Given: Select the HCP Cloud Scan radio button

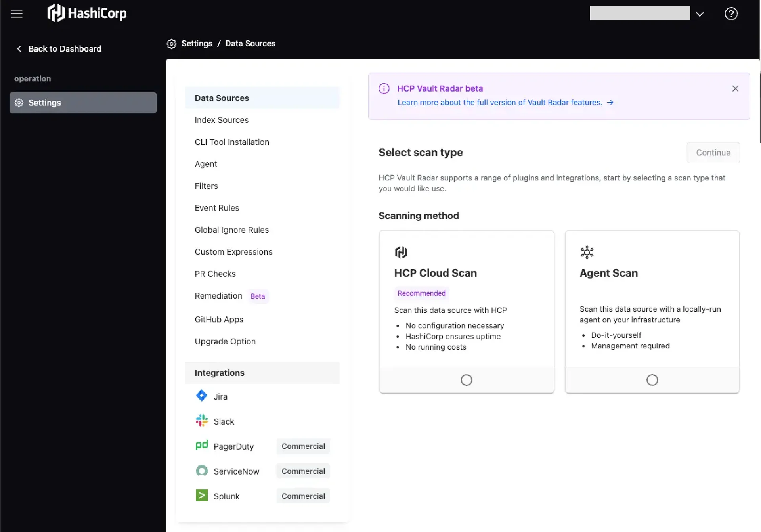Looking at the screenshot, I should 466,380.
